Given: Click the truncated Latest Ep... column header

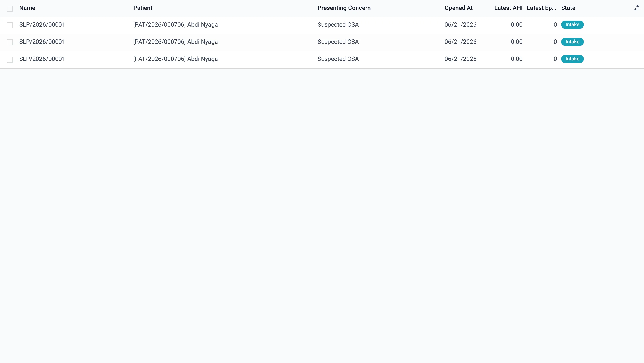Looking at the screenshot, I should click(x=541, y=8).
